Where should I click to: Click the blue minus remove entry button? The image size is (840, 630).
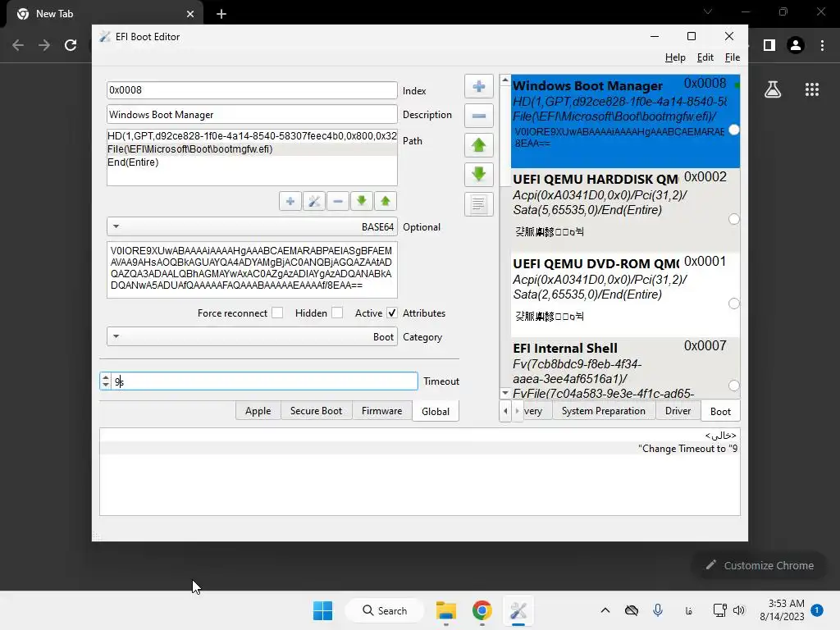(x=478, y=116)
